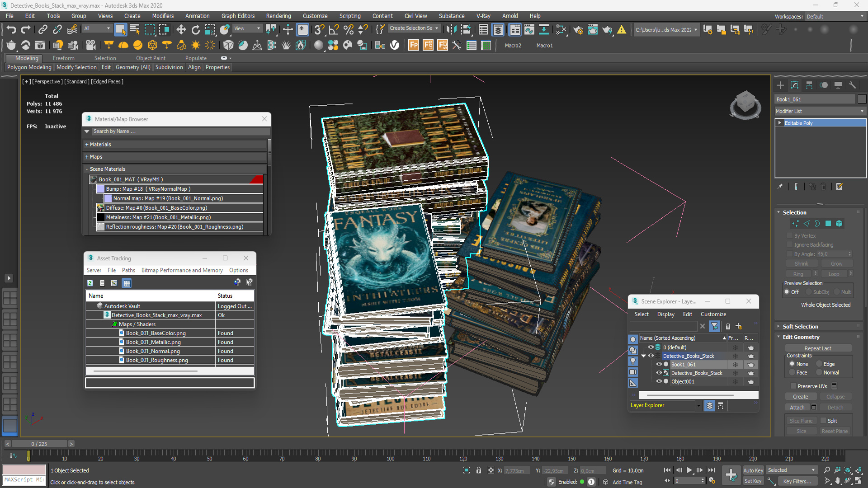Click the Auto Key button
This screenshot has width=868, height=488.
(753, 470)
